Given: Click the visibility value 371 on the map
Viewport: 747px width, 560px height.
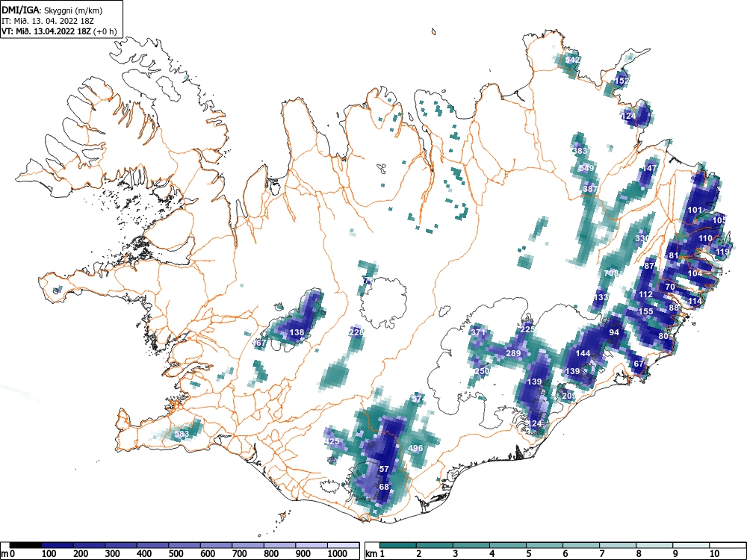Looking at the screenshot, I should (x=478, y=332).
